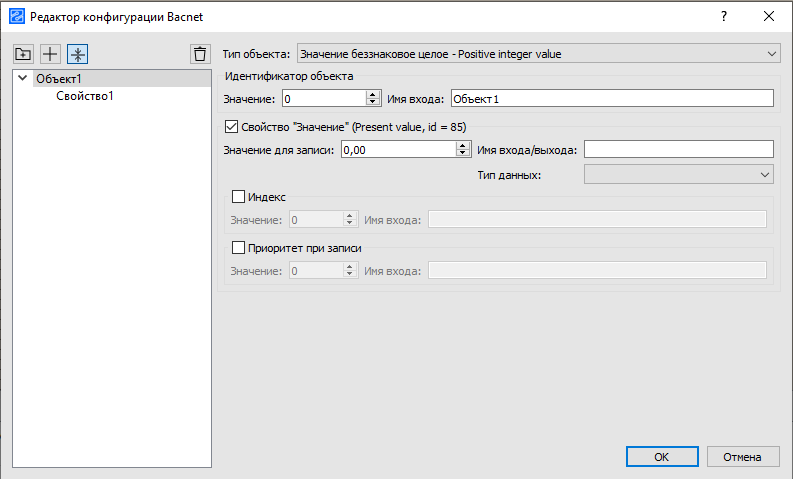
Task: Close the Bacnet configuration editor window
Action: [x=769, y=16]
